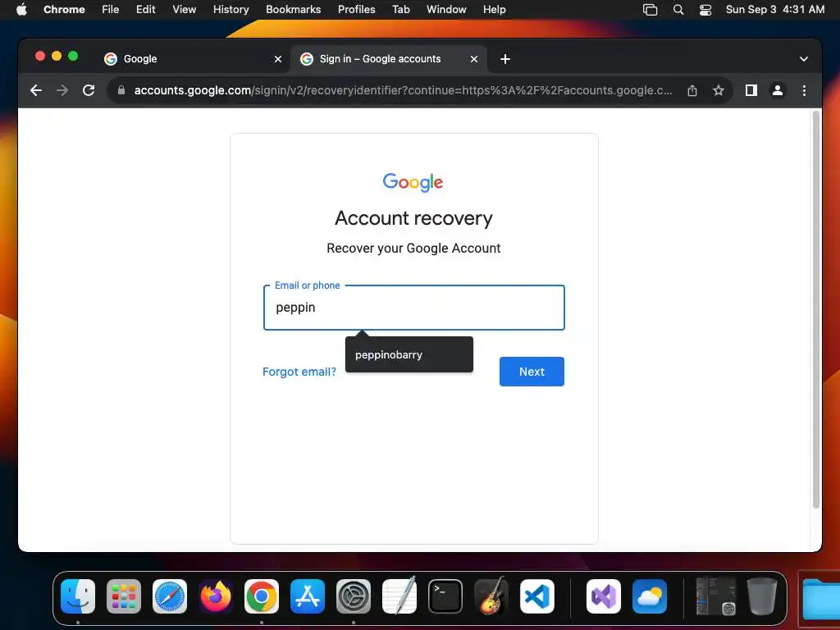Open Launchpad from the Dock
840x630 pixels.
tap(124, 596)
